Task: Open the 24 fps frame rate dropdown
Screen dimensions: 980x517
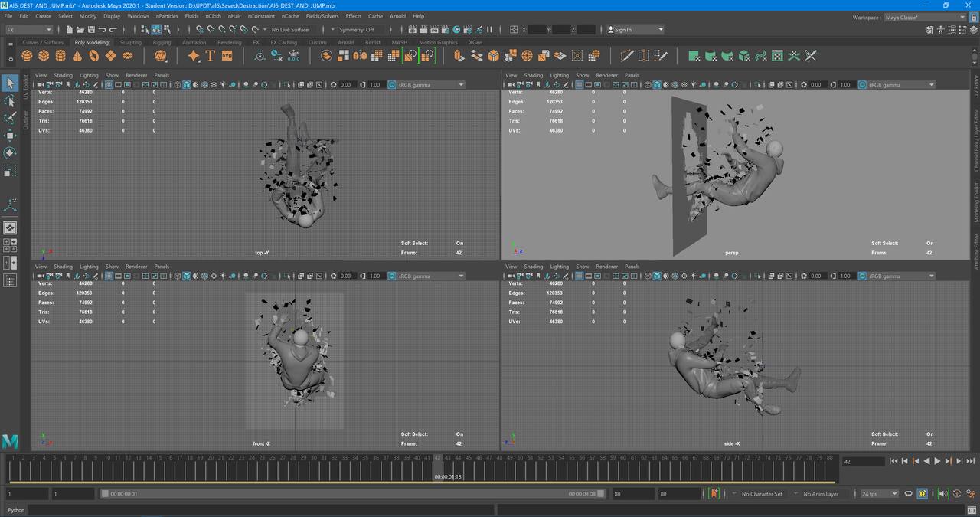Action: [878, 494]
